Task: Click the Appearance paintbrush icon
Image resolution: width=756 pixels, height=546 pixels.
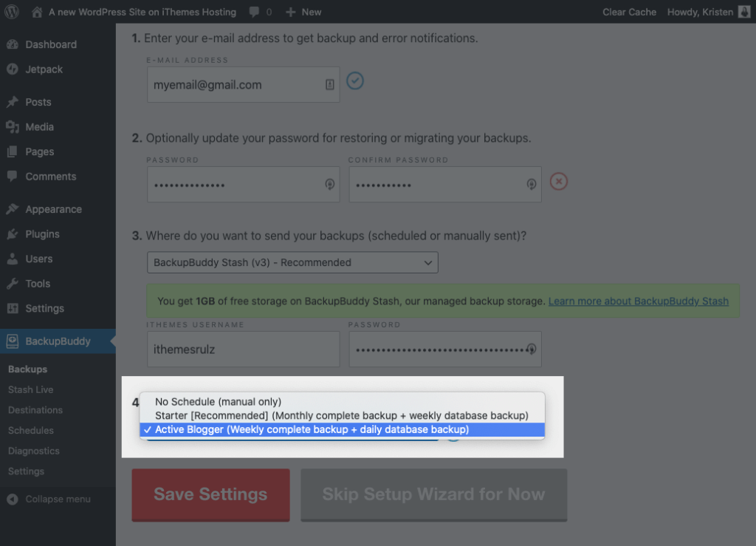Action: (x=13, y=209)
